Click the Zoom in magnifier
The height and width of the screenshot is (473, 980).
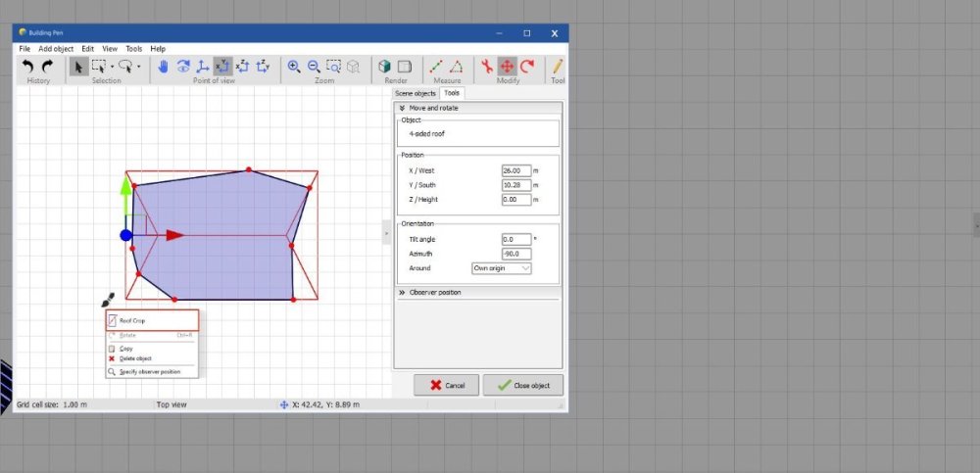coord(293,67)
